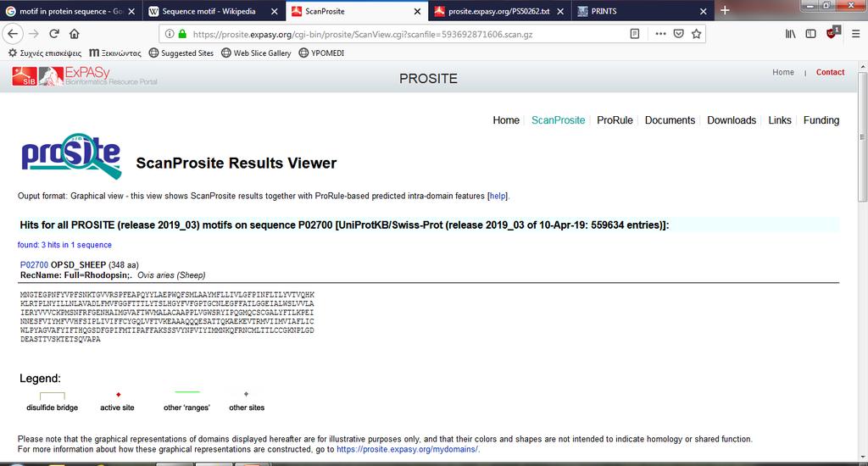Click 'found: 3 hits in 1 sequence' text
Screen dimensions: 868x466
pos(64,245)
